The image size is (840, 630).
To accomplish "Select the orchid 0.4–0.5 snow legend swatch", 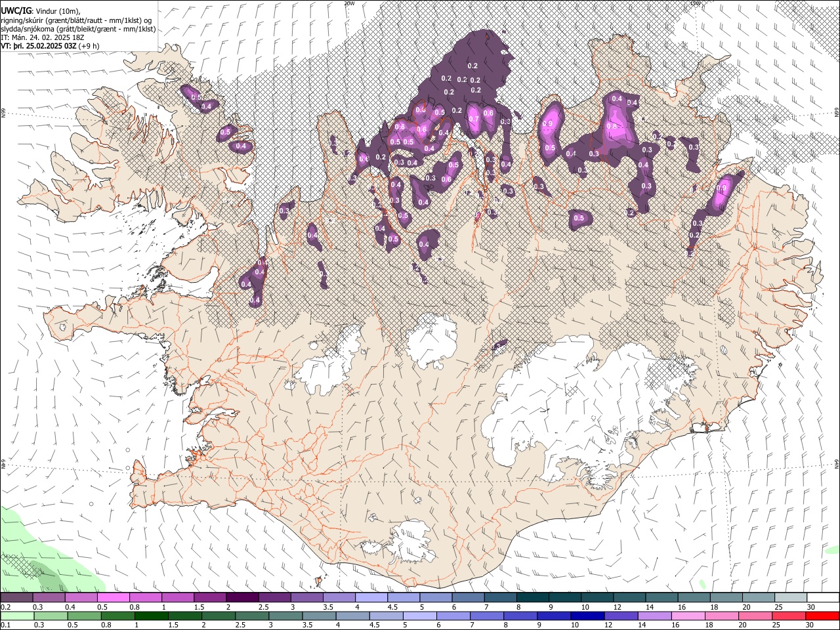I will tap(81, 597).
